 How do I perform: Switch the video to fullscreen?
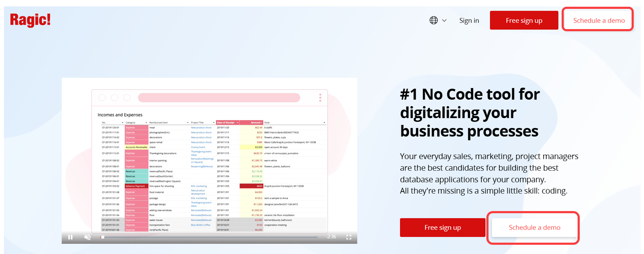click(x=349, y=237)
